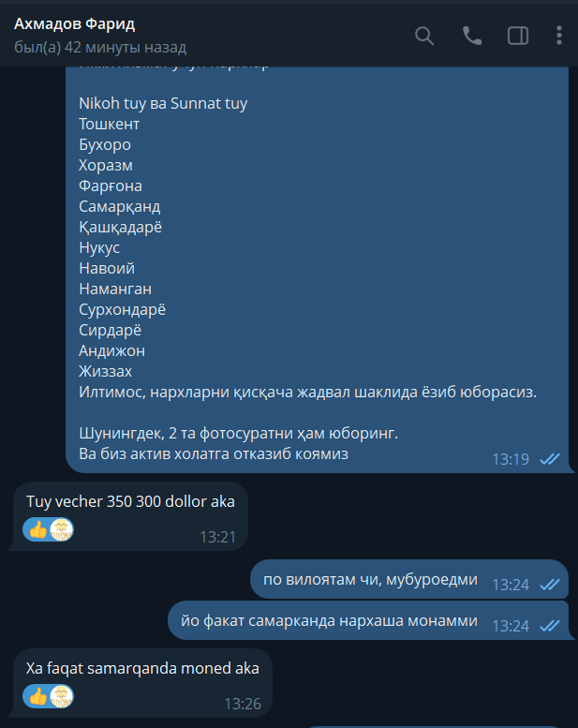The height and width of the screenshot is (728, 578).
Task: Click reaction avatar on 'Tuy vecher' message
Action: (x=61, y=529)
